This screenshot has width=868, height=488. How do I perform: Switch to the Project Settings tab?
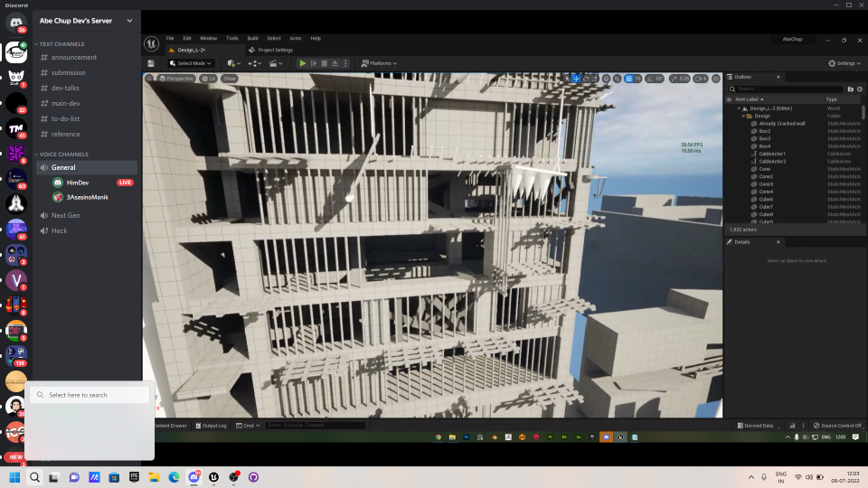pos(271,50)
